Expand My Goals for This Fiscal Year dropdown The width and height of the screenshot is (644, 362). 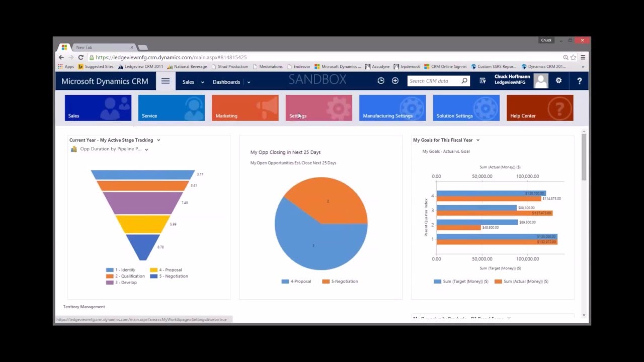[x=478, y=140]
